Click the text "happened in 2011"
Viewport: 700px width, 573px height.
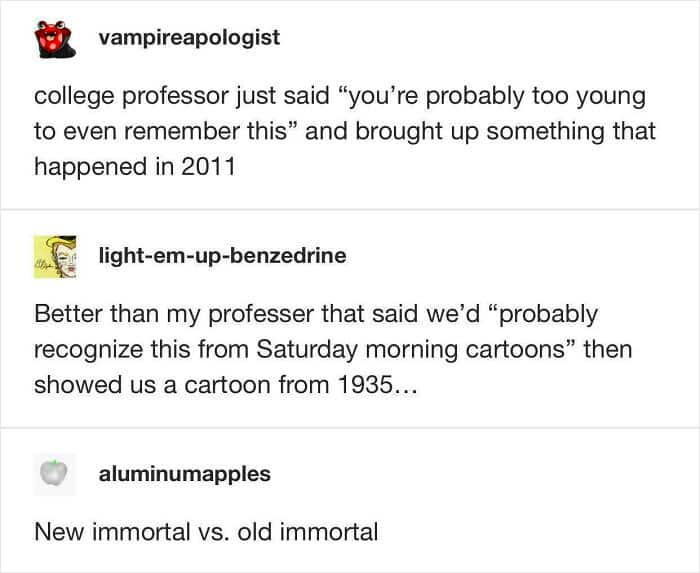click(x=135, y=167)
